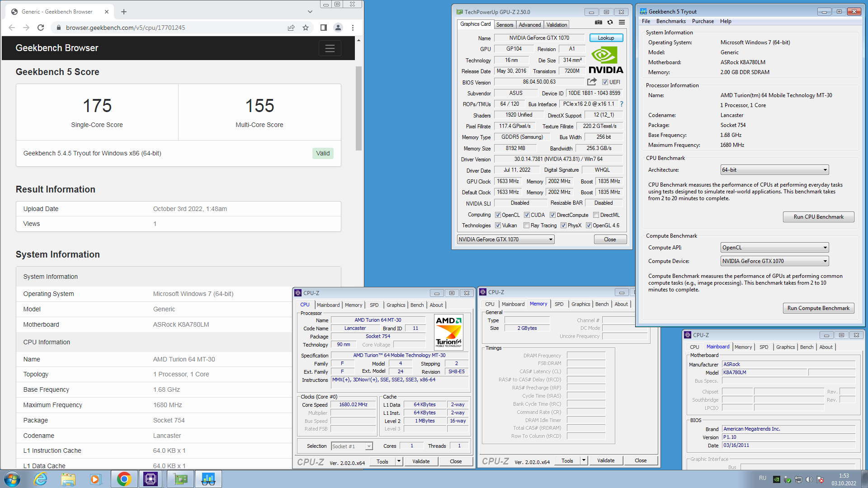Open Chrome tab search chevron
Image resolution: width=868 pixels, height=488 pixels.
(310, 12)
